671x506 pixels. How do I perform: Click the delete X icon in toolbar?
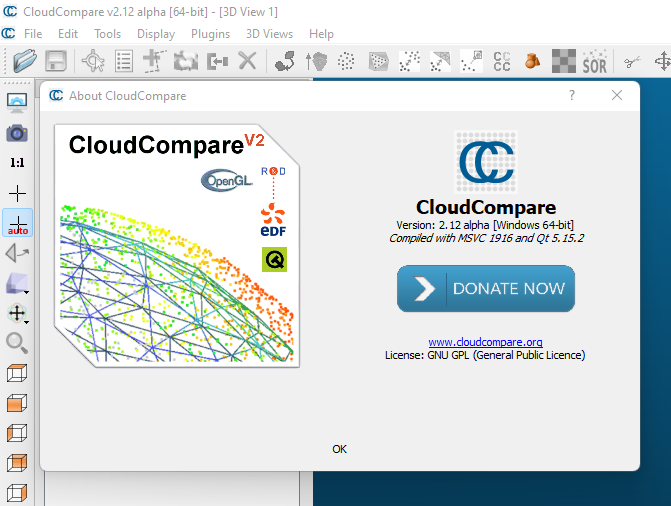247,61
